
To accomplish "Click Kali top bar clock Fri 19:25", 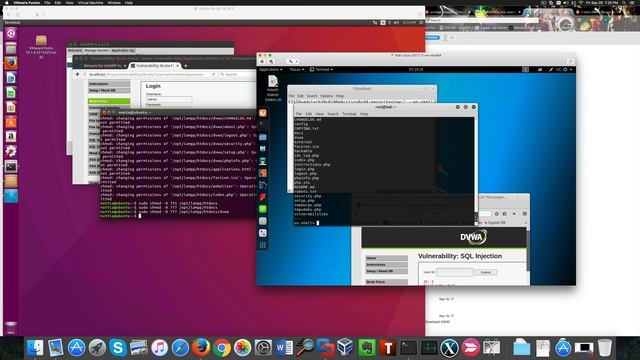I will (416, 69).
